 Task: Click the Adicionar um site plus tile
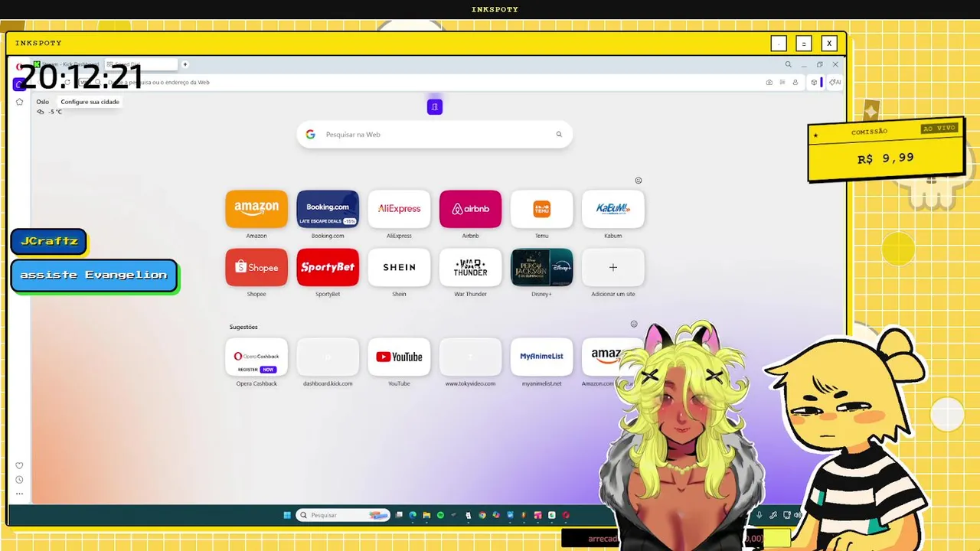click(613, 267)
